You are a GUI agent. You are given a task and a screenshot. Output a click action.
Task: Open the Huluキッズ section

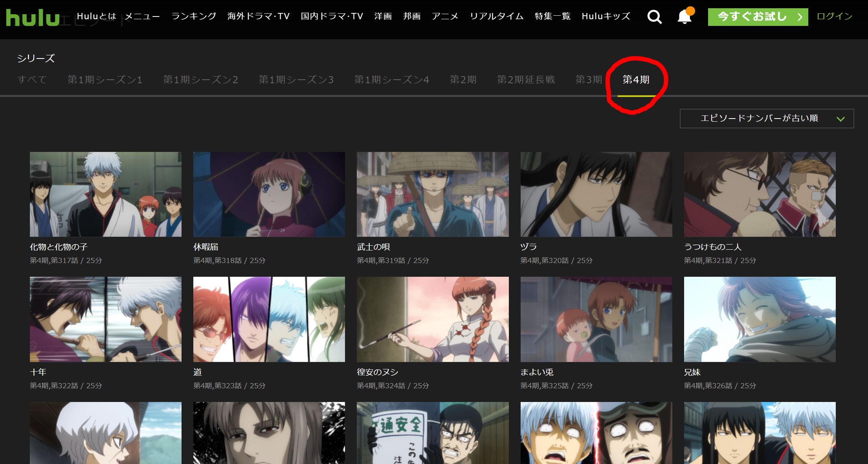click(606, 16)
